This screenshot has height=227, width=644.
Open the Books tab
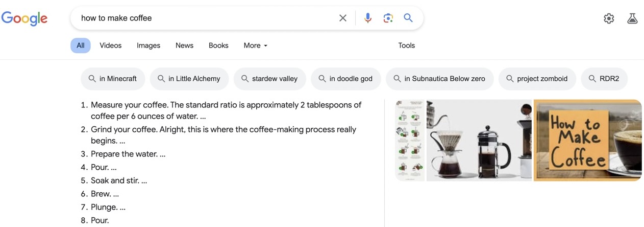(x=218, y=46)
